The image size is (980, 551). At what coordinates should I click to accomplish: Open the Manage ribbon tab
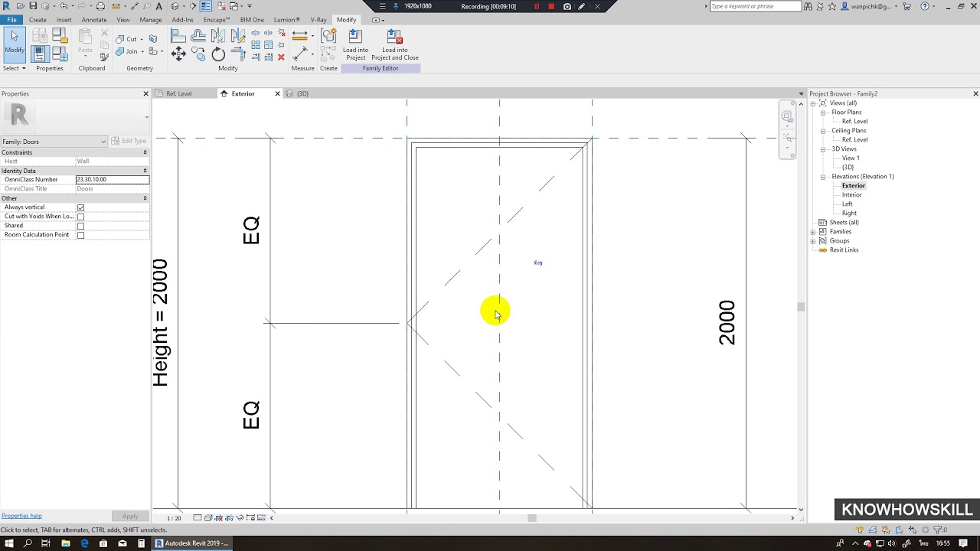click(151, 20)
